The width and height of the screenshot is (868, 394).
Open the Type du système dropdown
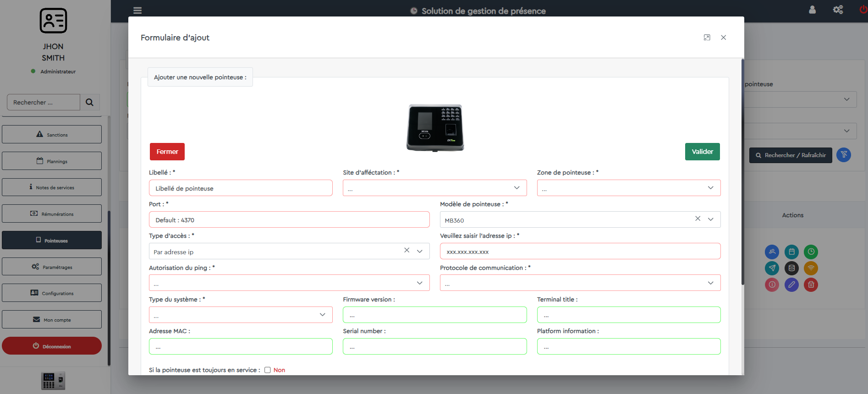(x=241, y=315)
